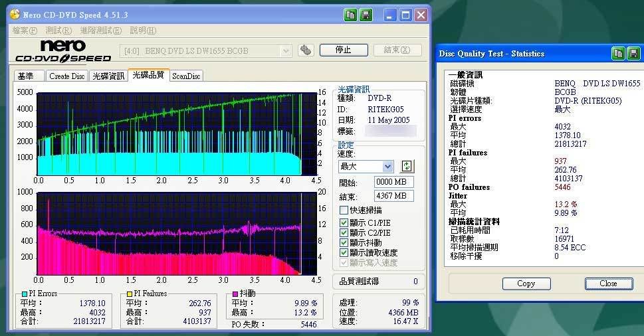
Task: Click the refresh speed icon next to 最大
Action: [406, 166]
